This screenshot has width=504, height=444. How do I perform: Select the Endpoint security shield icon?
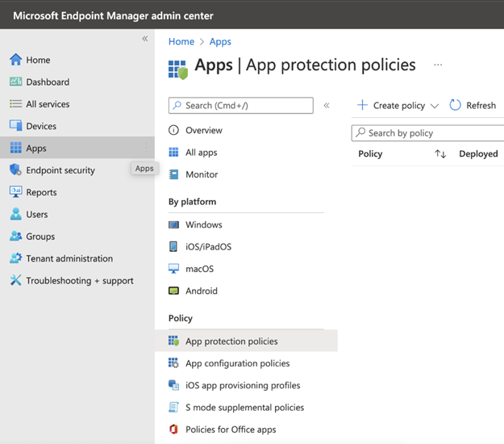(x=15, y=170)
